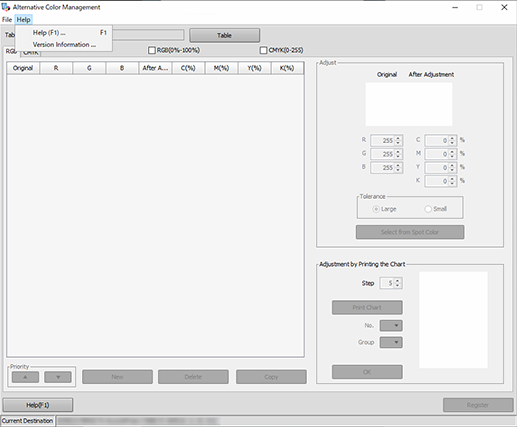Select the Small tolerance radio button
The height and width of the screenshot is (427, 517).
[428, 209]
